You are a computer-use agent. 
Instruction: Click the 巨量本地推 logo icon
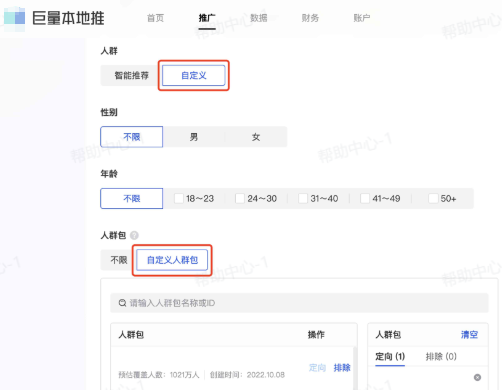14,18
